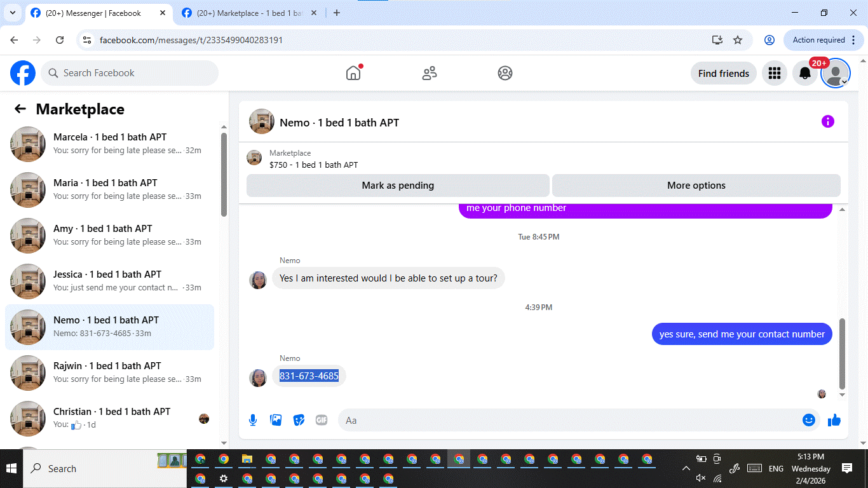Open the account profile avatar menu
The image size is (868, 488).
click(835, 73)
